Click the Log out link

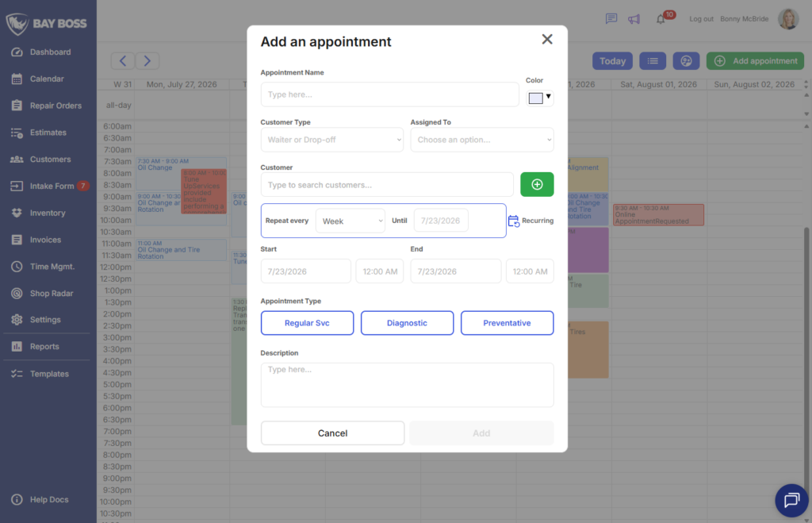pyautogui.click(x=701, y=19)
